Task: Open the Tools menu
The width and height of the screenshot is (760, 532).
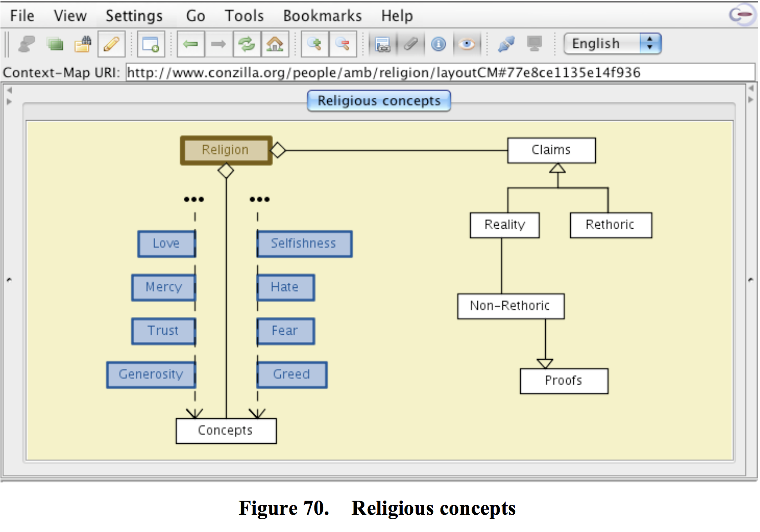Action: click(244, 16)
